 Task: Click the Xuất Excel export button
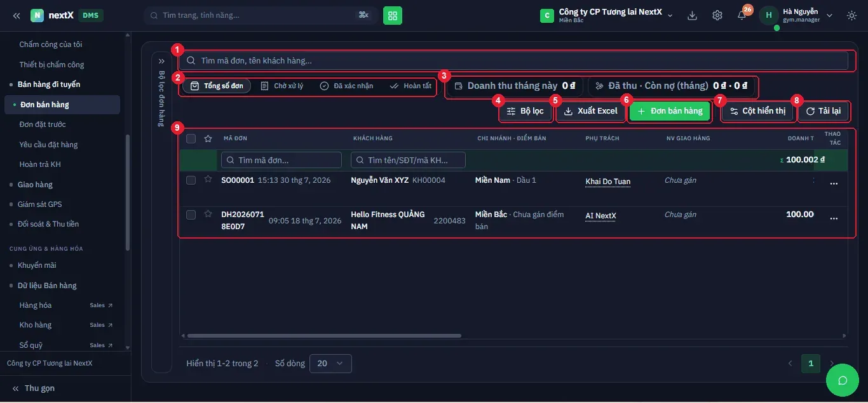(x=591, y=111)
